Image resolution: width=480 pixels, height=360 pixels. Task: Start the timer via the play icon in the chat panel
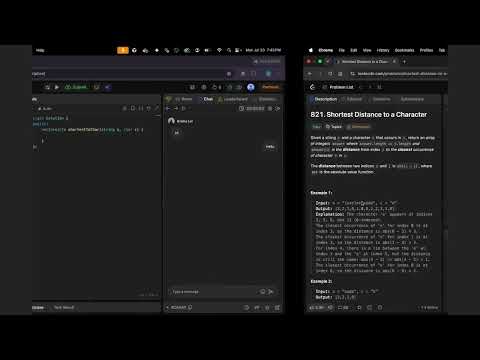tap(183, 108)
